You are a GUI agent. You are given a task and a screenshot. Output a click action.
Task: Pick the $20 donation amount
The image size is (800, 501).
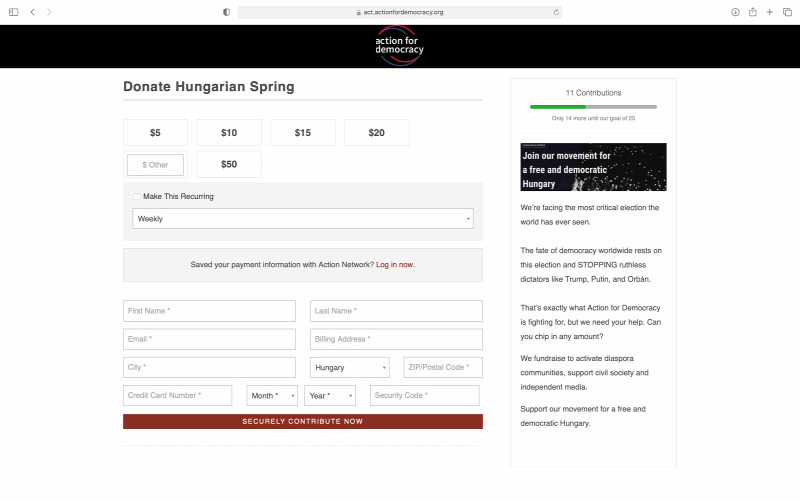tap(377, 133)
